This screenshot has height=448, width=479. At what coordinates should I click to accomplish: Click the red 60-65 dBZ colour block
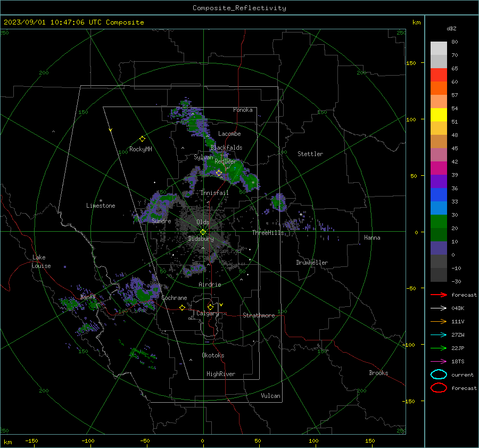tap(439, 75)
